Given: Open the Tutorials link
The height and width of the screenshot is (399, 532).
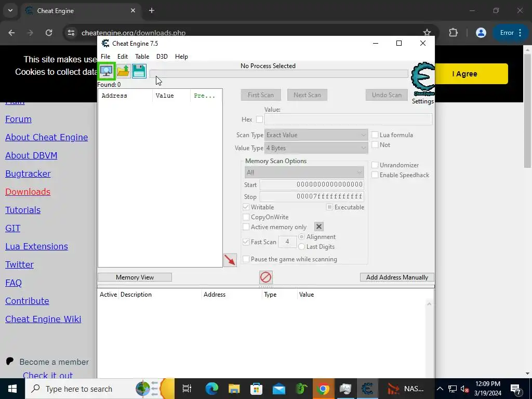Looking at the screenshot, I should click(23, 210).
